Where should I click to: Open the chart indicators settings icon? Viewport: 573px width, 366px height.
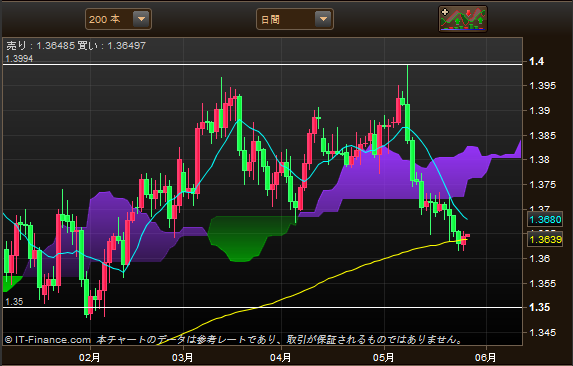[463, 19]
